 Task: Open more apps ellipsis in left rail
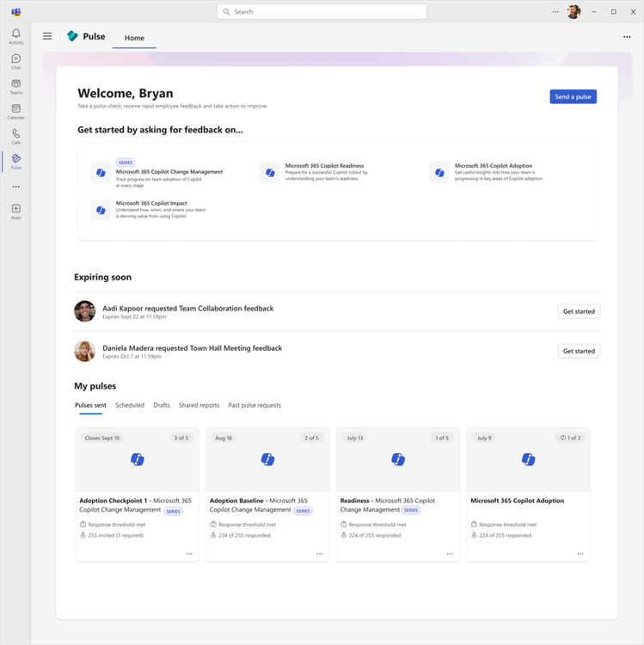15,186
